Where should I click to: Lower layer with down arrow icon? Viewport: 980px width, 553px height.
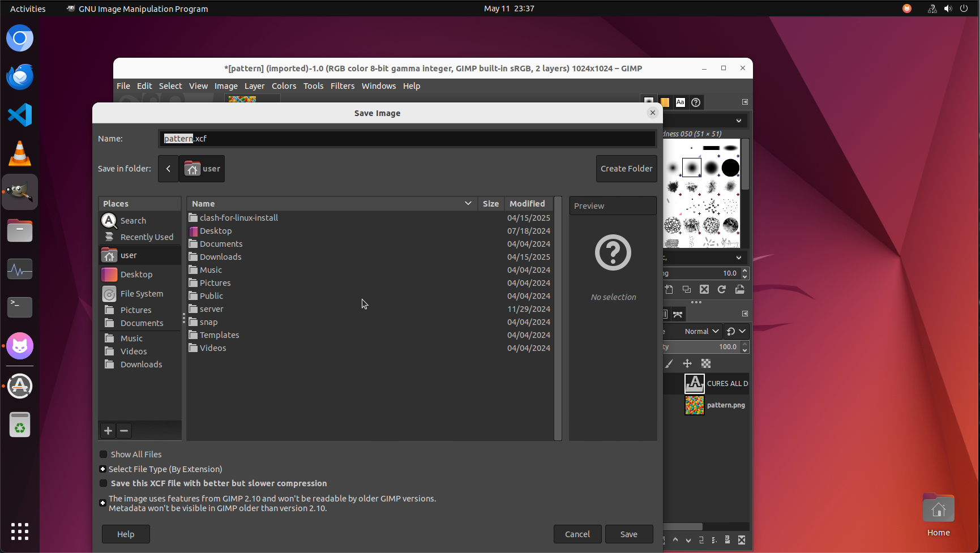[688, 540]
